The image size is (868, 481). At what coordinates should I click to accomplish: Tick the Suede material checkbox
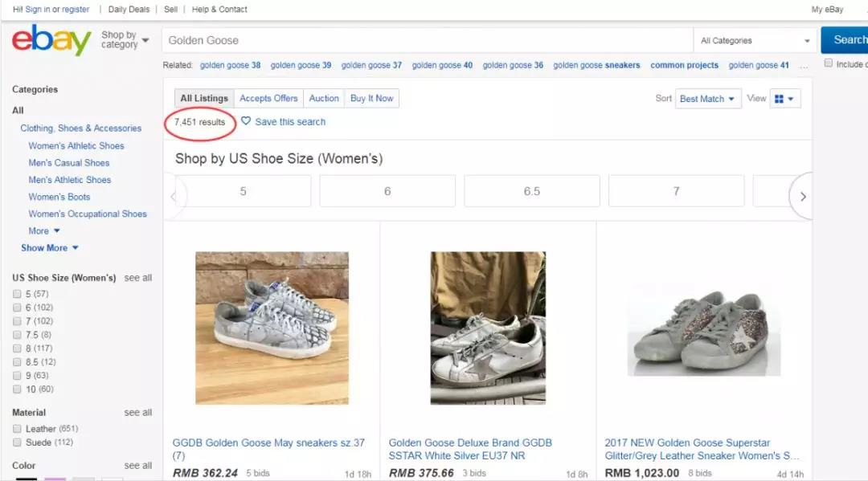tap(17, 442)
